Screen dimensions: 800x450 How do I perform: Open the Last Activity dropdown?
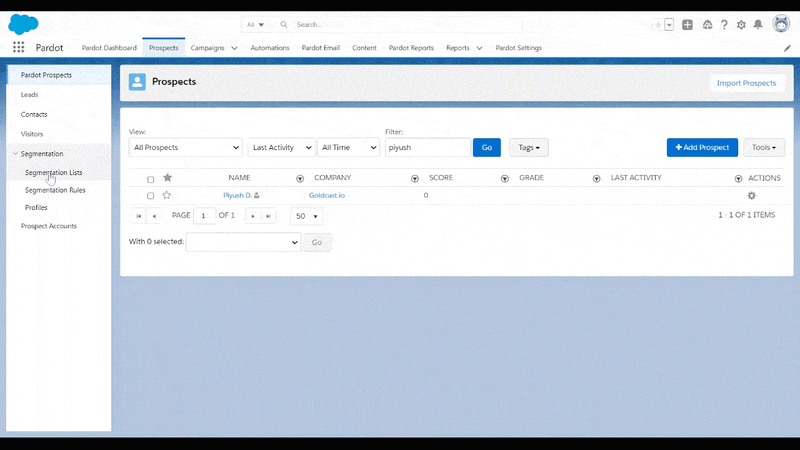(x=281, y=147)
